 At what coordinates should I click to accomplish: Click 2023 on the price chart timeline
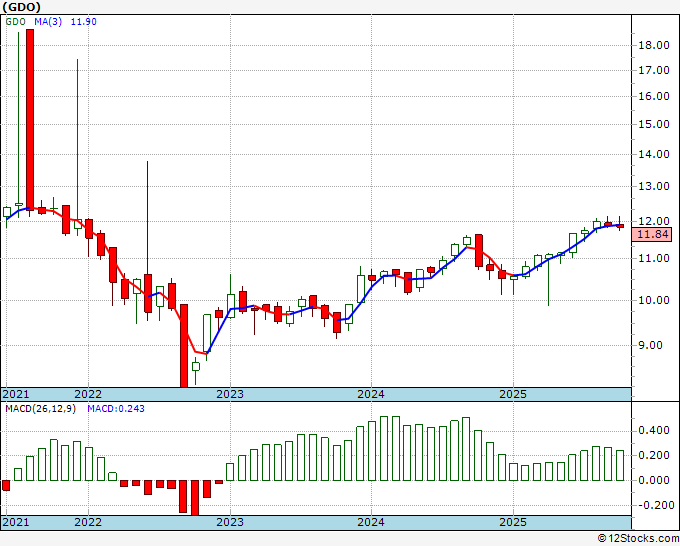click(230, 394)
